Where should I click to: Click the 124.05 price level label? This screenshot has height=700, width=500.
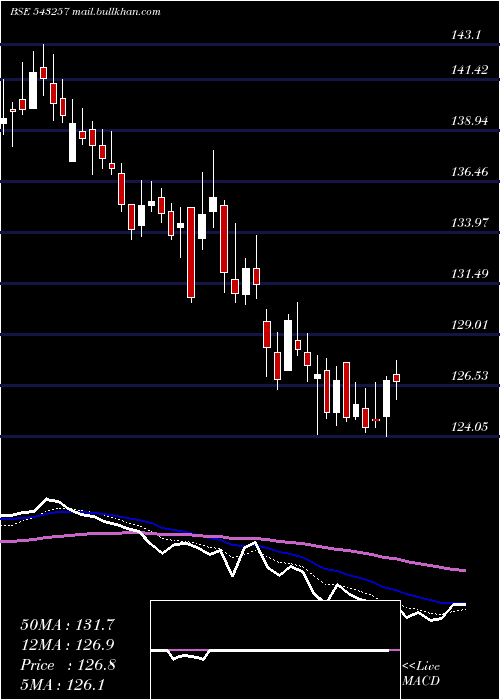click(470, 426)
